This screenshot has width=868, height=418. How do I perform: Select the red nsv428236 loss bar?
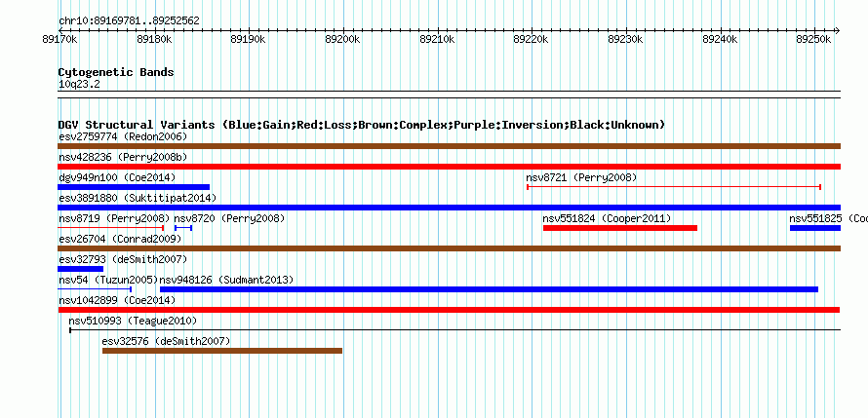click(449, 167)
